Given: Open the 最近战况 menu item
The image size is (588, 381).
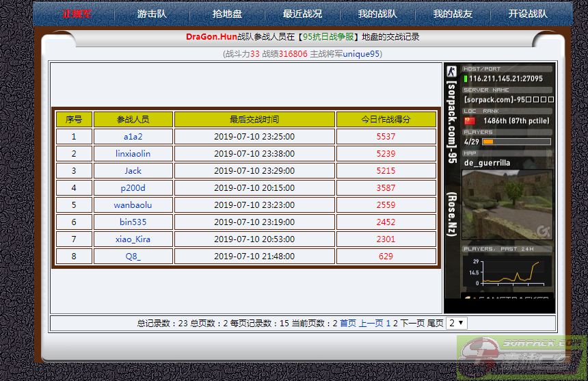Looking at the screenshot, I should pyautogui.click(x=302, y=14).
